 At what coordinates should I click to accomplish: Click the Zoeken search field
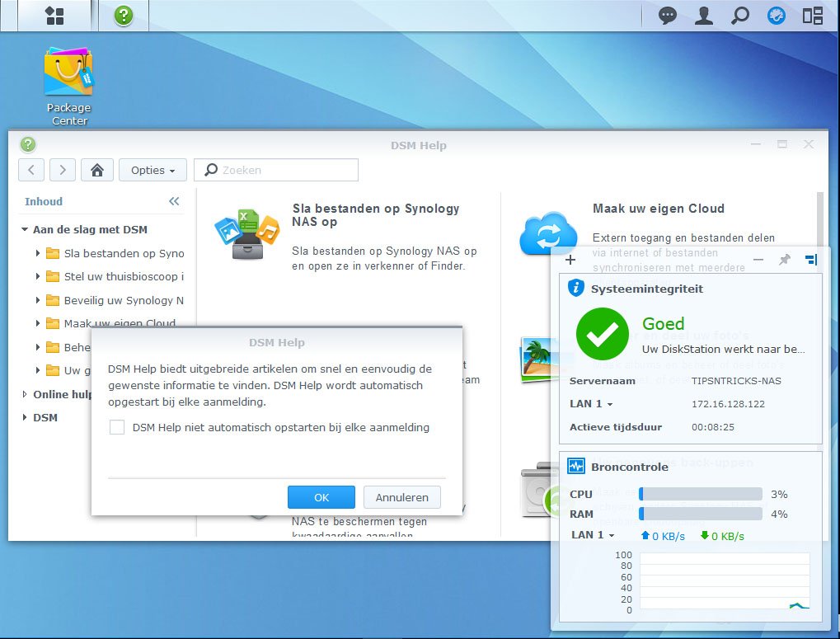pyautogui.click(x=276, y=170)
